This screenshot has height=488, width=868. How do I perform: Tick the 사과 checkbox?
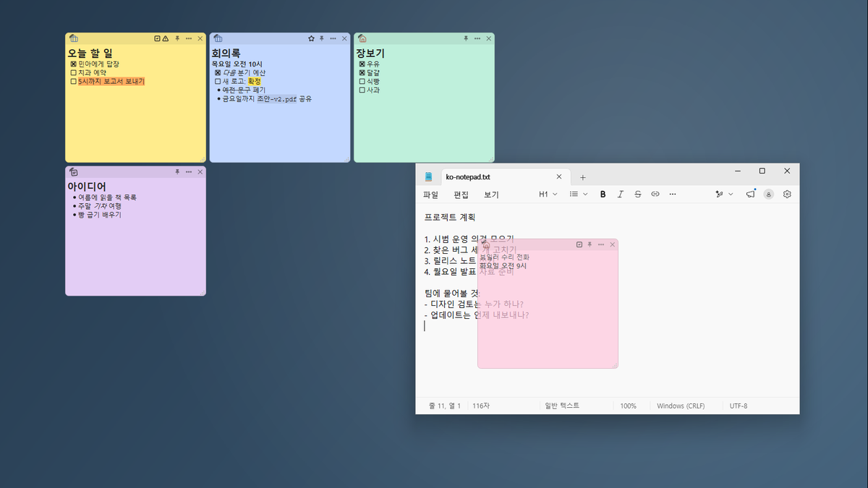(362, 90)
